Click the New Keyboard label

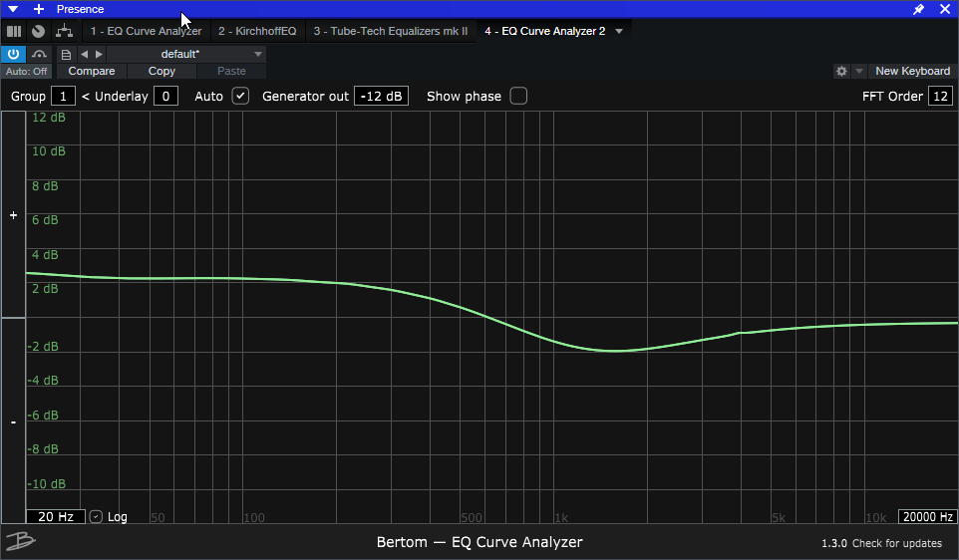point(913,72)
